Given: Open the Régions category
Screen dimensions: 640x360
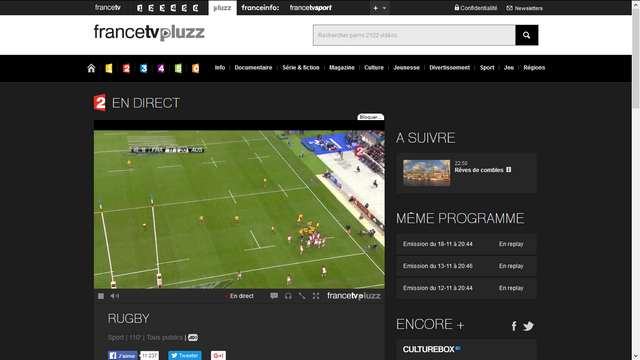Looking at the screenshot, I should coord(534,68).
